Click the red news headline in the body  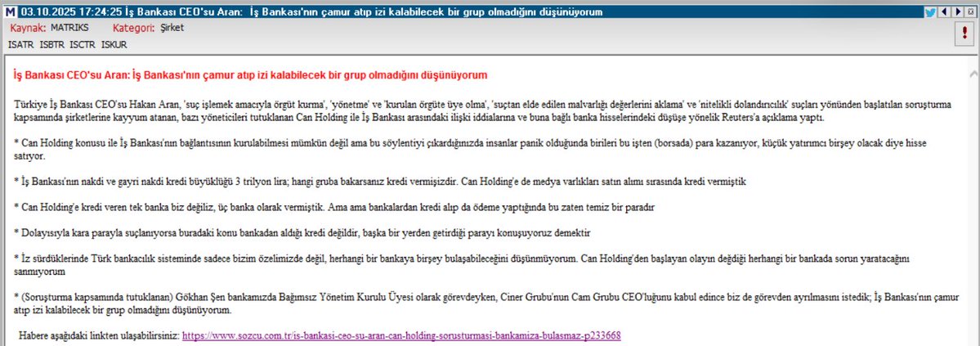click(x=249, y=75)
